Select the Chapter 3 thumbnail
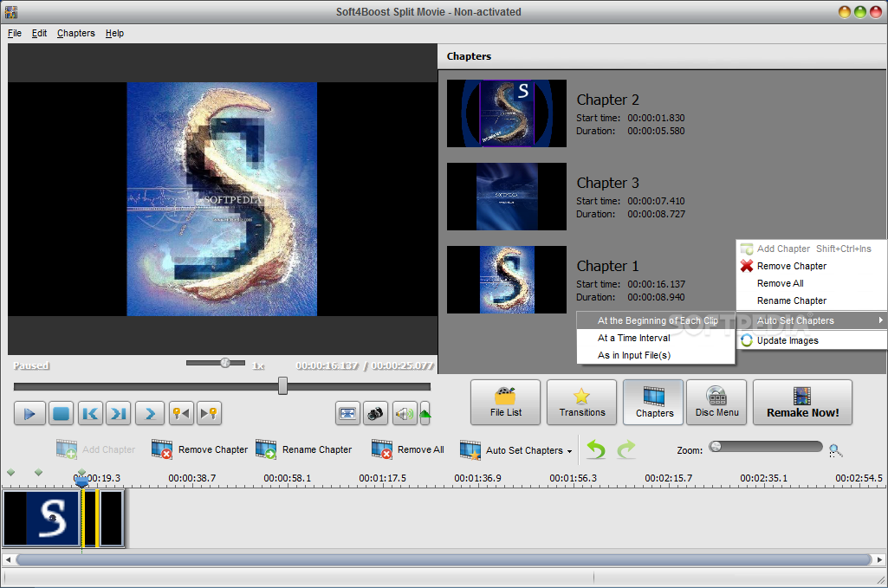 (x=506, y=197)
